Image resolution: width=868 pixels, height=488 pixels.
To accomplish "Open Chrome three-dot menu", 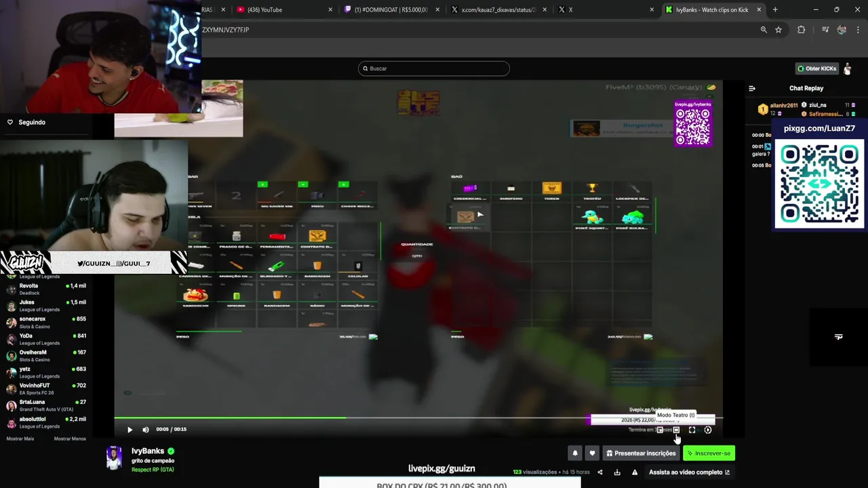I will pyautogui.click(x=858, y=30).
